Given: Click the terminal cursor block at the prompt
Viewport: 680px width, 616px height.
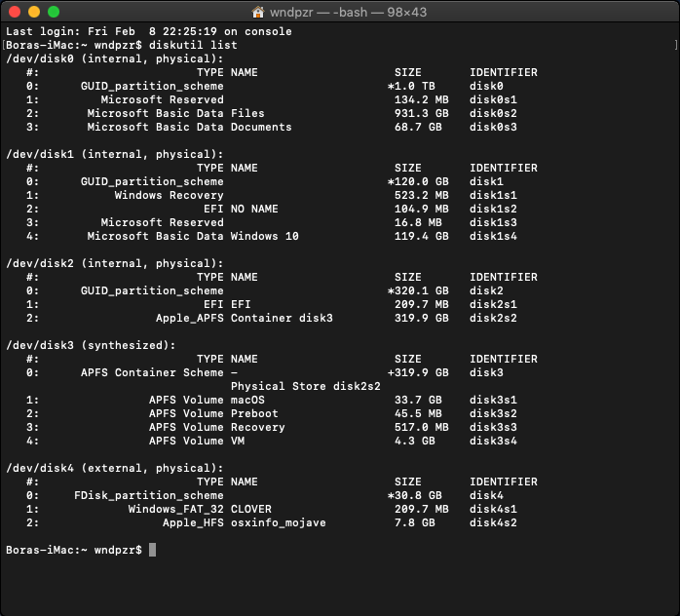Looking at the screenshot, I should pyautogui.click(x=153, y=551).
